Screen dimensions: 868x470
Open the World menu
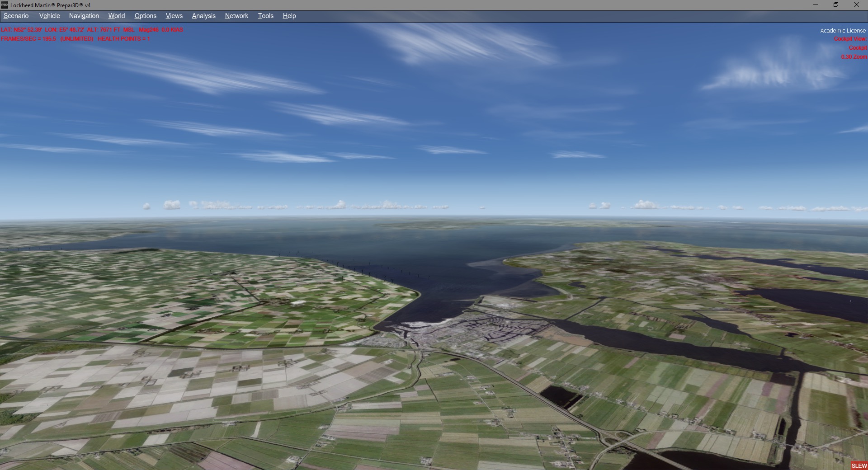(116, 16)
